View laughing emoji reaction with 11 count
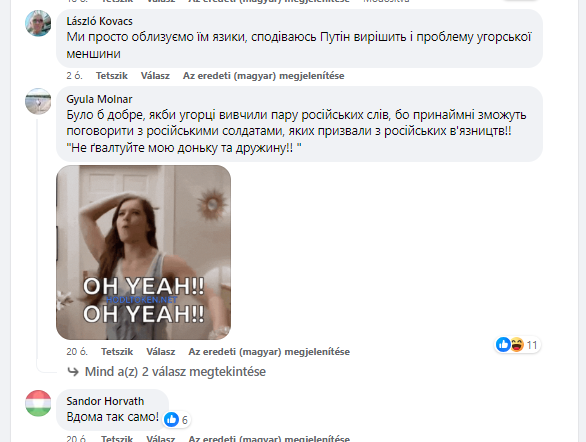The width and height of the screenshot is (586, 442). (x=517, y=344)
